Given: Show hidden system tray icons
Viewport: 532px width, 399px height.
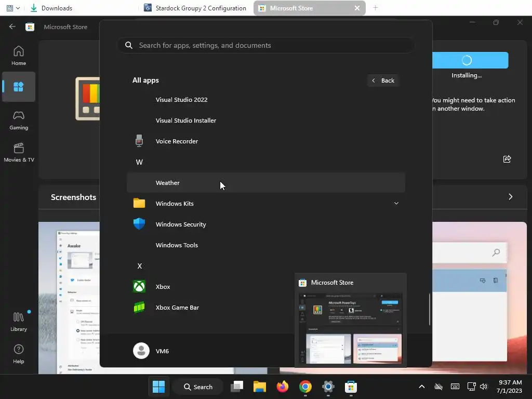Looking at the screenshot, I should coord(422,387).
